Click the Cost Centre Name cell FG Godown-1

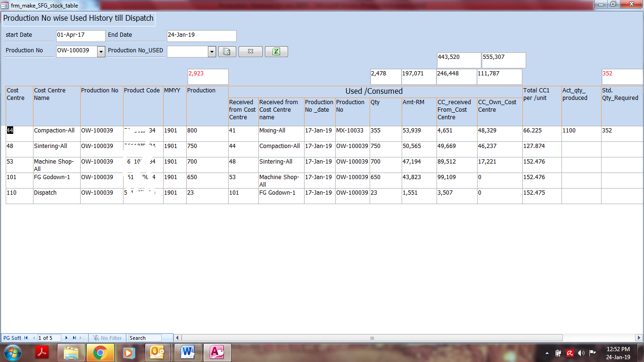coord(57,181)
